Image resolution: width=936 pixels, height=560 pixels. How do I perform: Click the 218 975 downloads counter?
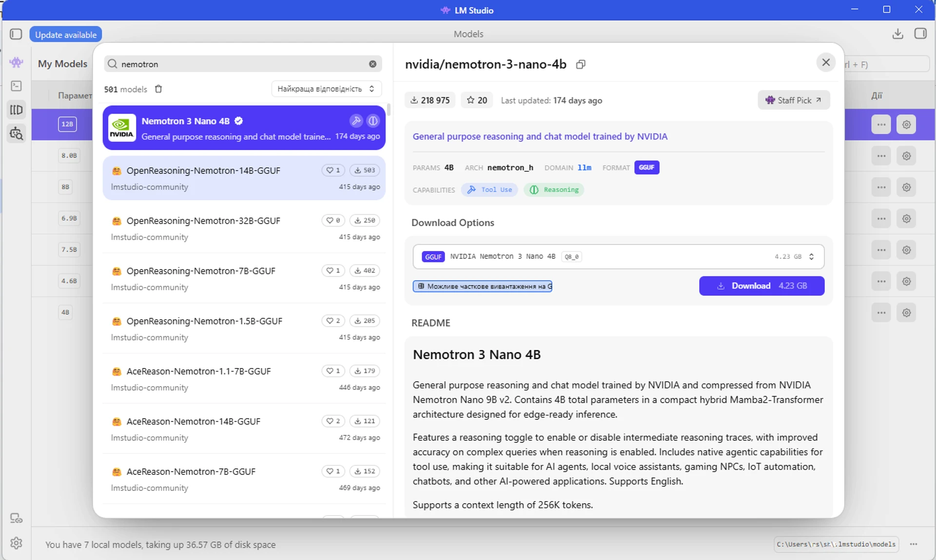pos(430,100)
